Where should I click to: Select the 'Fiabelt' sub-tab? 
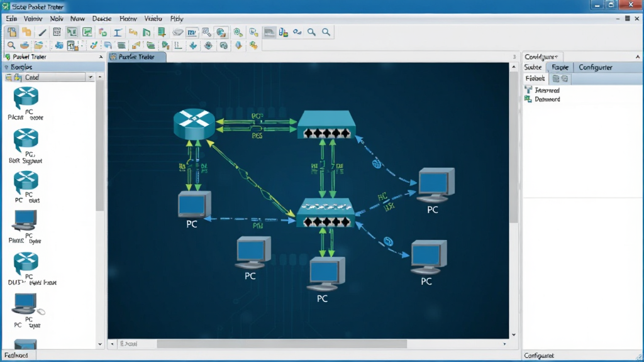[x=535, y=79]
